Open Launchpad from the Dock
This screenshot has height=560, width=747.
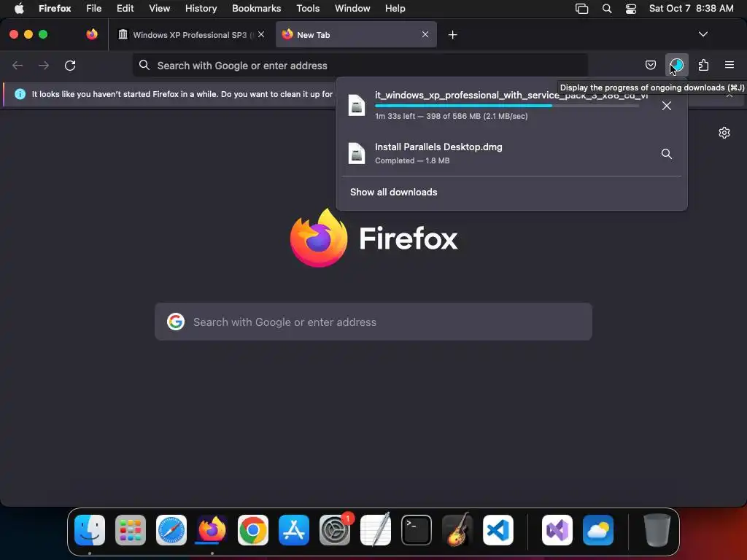(x=131, y=529)
